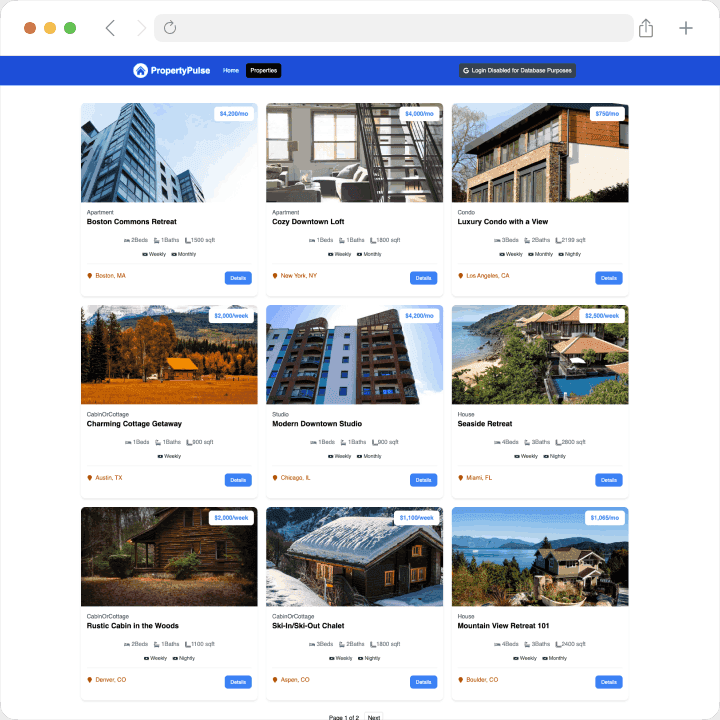Click the location pin beside New York, NY
Screen dimensions: 720x720
(x=275, y=276)
